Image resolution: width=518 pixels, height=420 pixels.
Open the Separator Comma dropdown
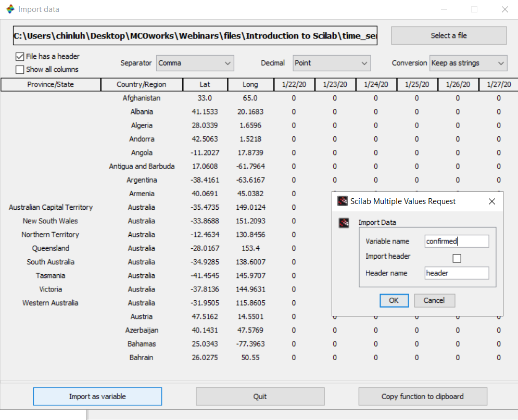(195, 63)
